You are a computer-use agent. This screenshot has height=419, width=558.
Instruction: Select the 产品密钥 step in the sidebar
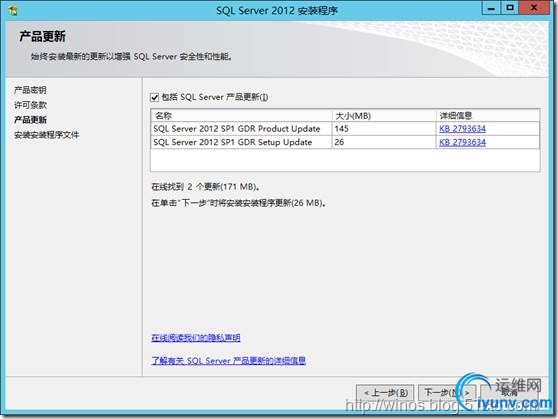coord(30,90)
